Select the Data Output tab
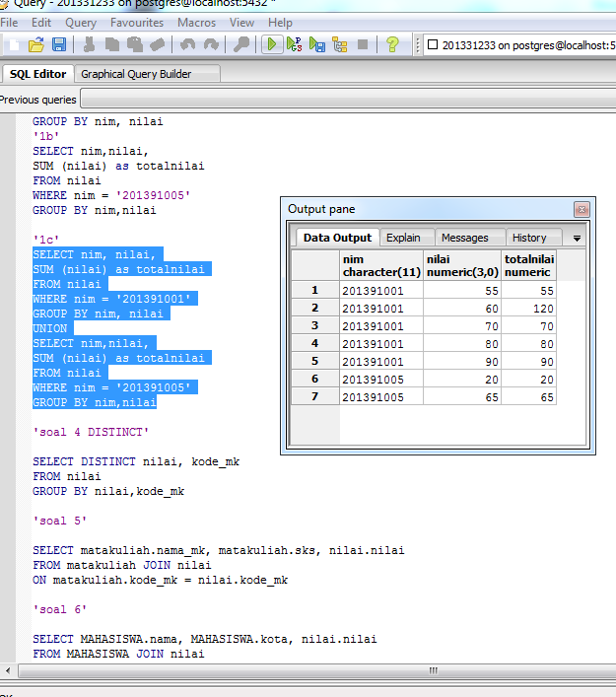 click(x=337, y=238)
